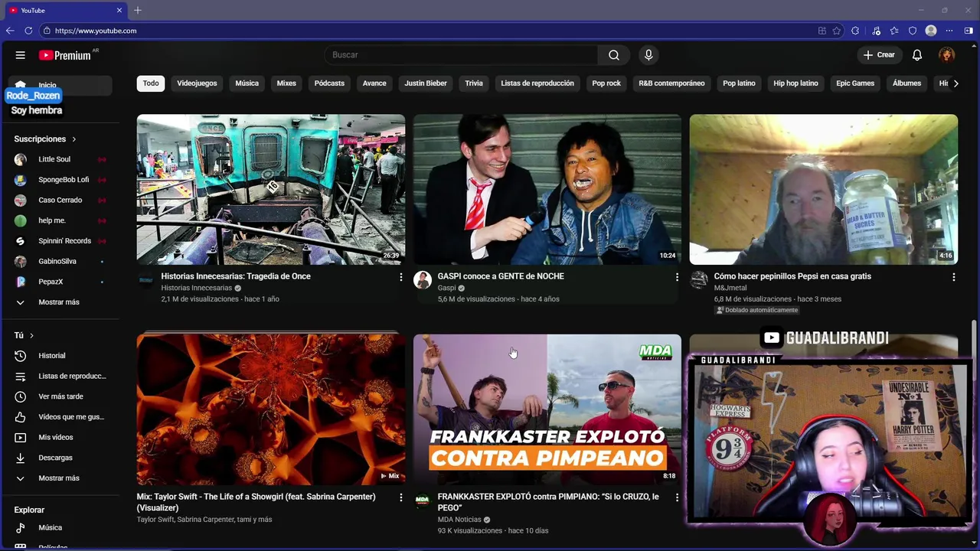The image size is (980, 551).
Task: Open Descargas in sidebar
Action: click(60, 458)
